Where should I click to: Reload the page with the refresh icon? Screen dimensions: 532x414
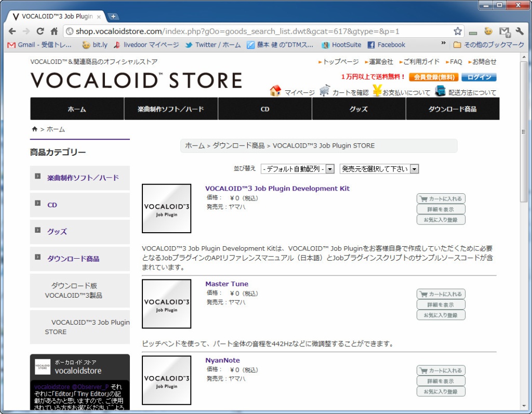point(40,32)
